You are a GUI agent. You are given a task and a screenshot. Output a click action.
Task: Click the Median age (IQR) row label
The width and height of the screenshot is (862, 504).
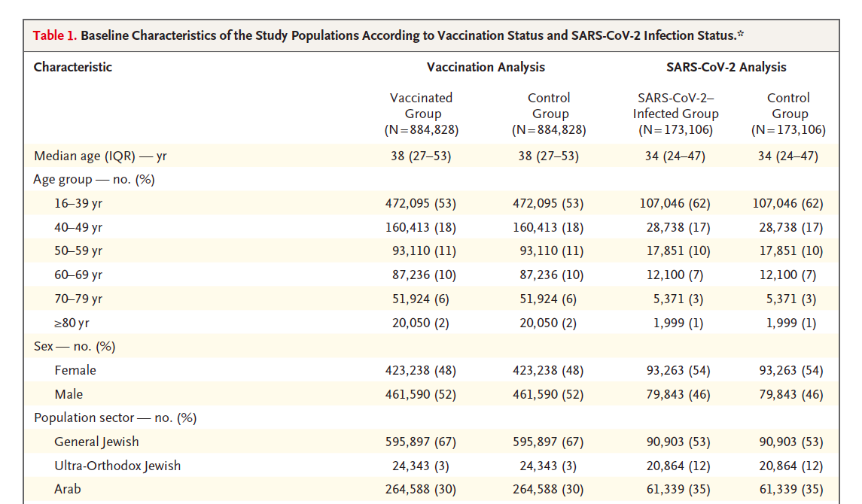(x=100, y=156)
